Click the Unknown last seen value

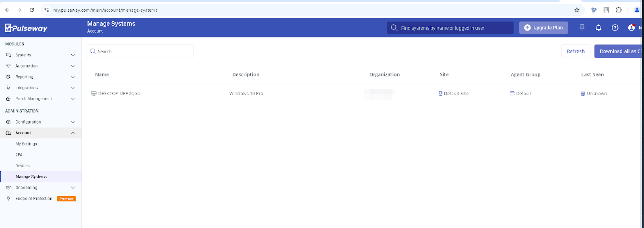597,93
